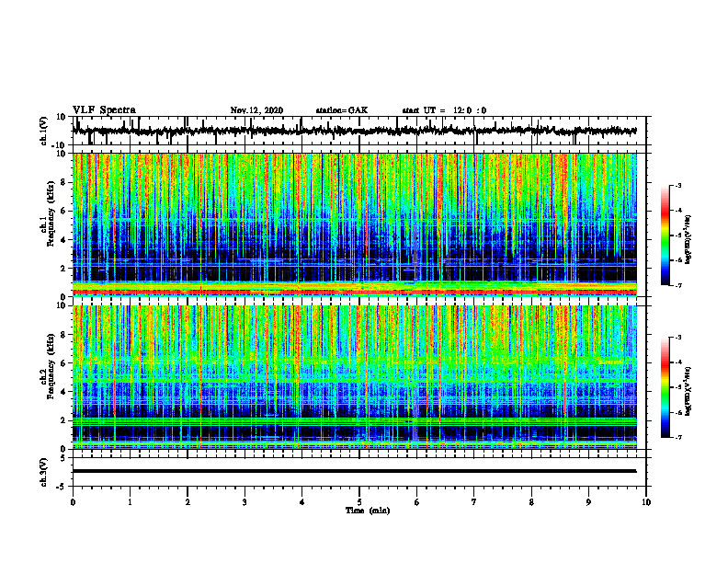Viewport: 728px width, 563px height.
Task: Click the "-3" tick on ch.2 colorbar
Action: coord(677,338)
